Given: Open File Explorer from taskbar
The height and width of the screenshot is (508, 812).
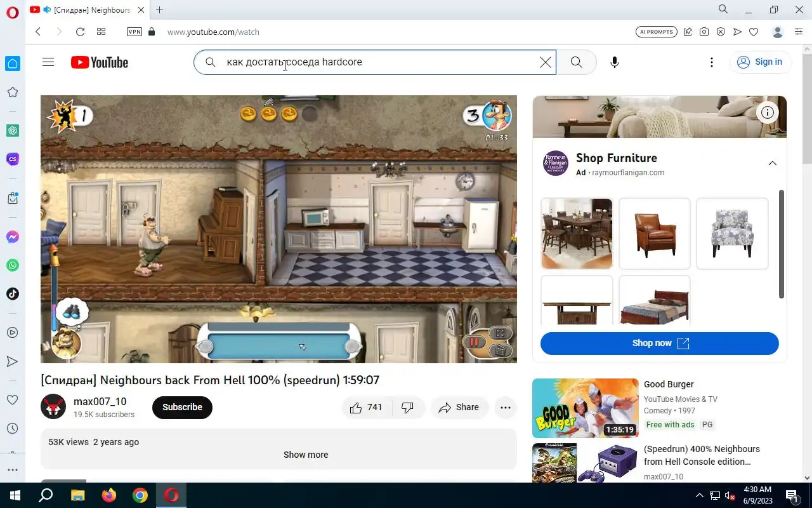Looking at the screenshot, I should point(77,495).
